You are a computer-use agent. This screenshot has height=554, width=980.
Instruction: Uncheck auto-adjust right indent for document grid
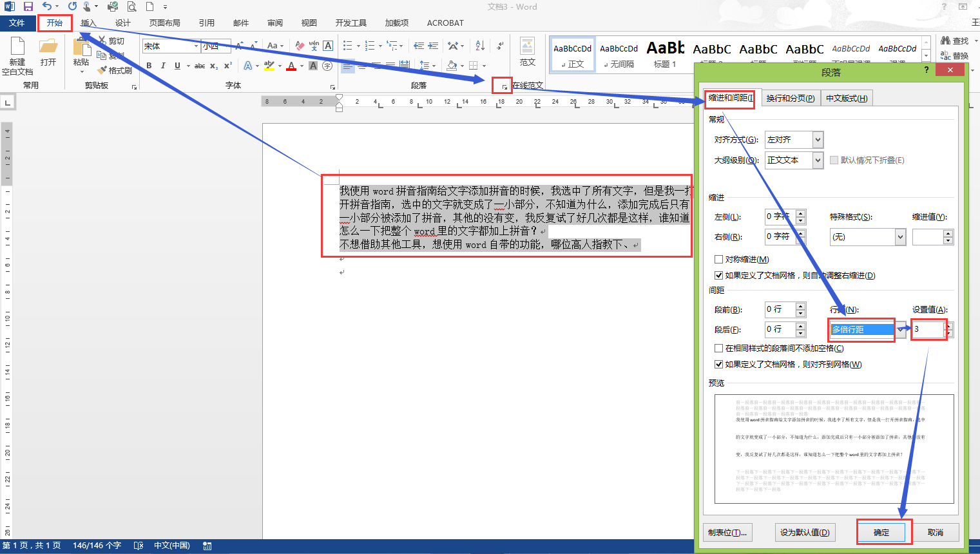click(718, 276)
